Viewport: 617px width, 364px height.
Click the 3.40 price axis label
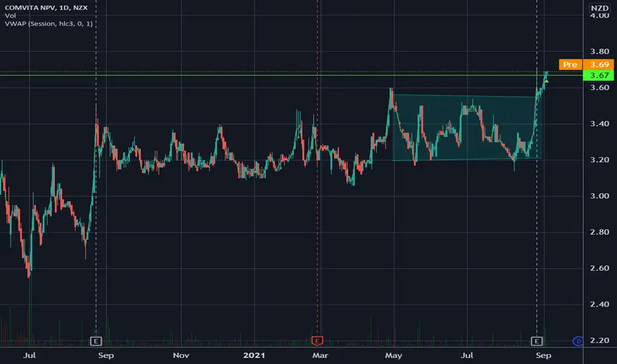599,124
